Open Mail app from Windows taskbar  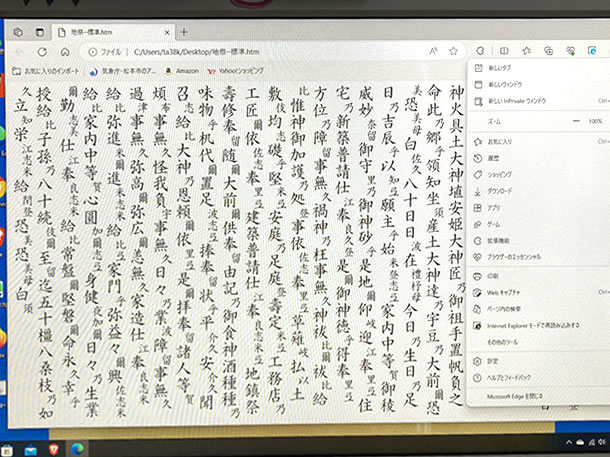30,451
